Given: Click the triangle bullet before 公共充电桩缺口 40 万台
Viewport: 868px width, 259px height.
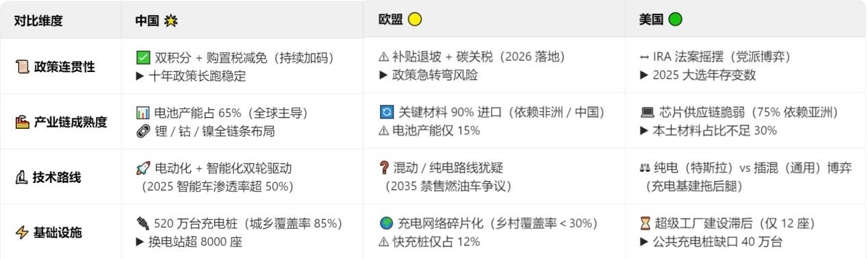Looking at the screenshot, I should [x=643, y=242].
